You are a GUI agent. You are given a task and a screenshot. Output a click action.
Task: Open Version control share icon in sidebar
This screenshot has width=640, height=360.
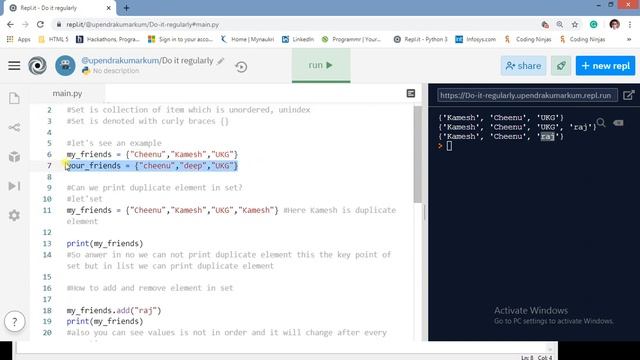[14, 127]
